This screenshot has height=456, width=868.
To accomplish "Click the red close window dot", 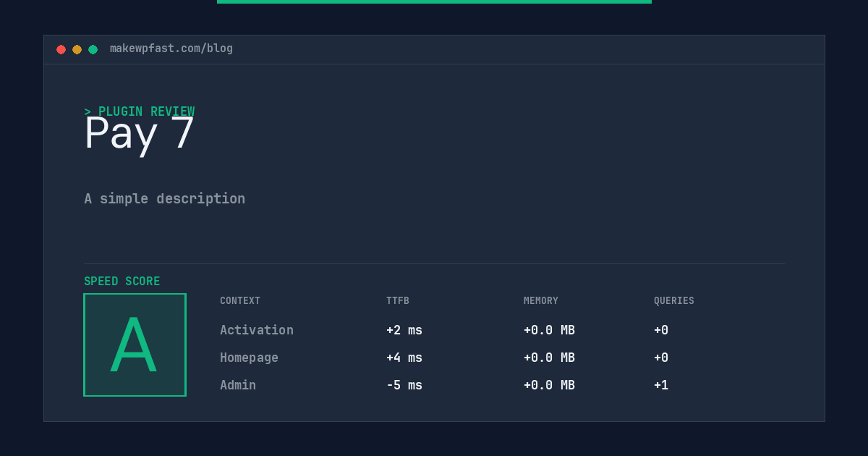I will click(x=61, y=49).
